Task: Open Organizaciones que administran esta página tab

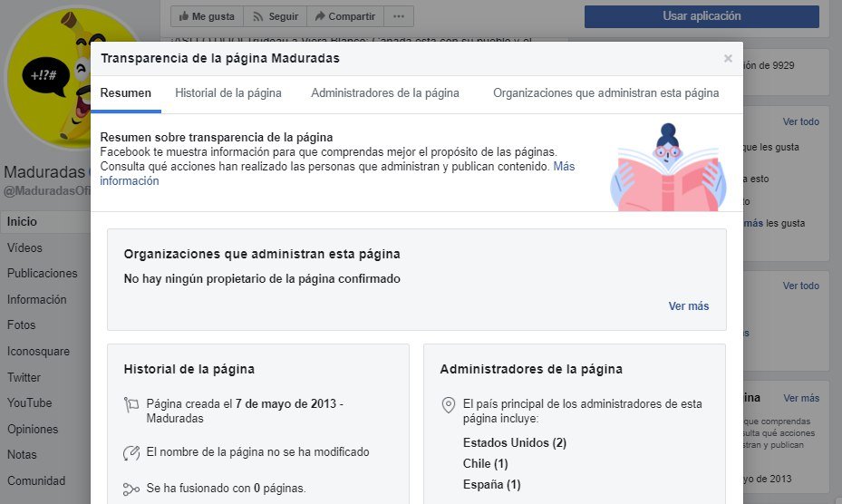Action: (x=605, y=93)
